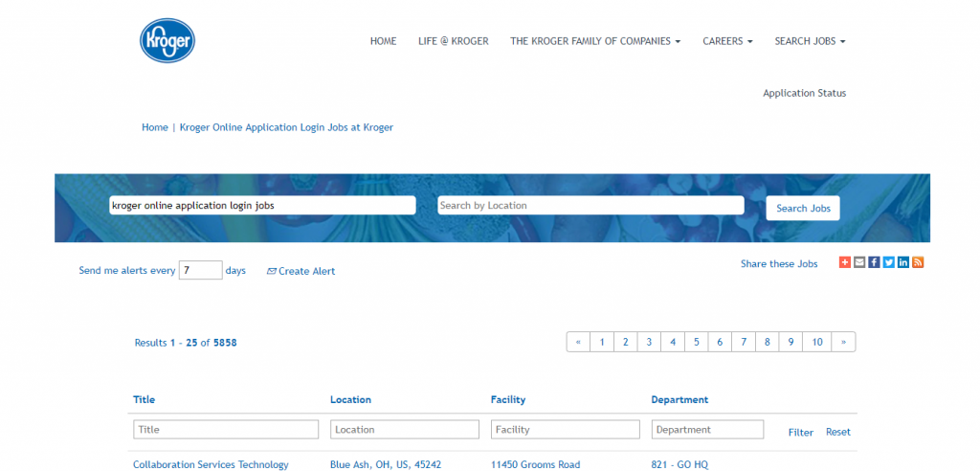The width and height of the screenshot is (980, 471).
Task: Open Kroger Online Application Login Jobs breadcrumb
Action: [x=286, y=127]
